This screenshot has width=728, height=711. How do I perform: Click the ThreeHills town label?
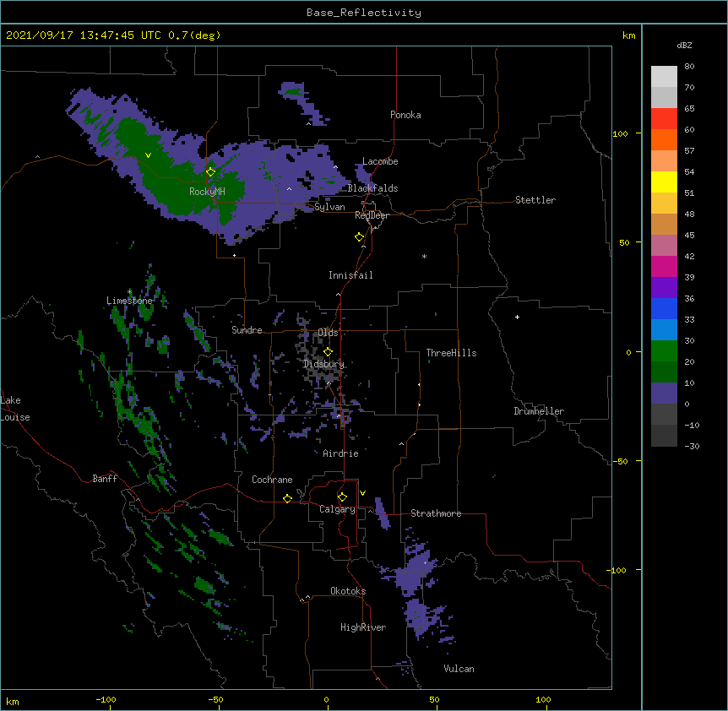[x=451, y=353]
